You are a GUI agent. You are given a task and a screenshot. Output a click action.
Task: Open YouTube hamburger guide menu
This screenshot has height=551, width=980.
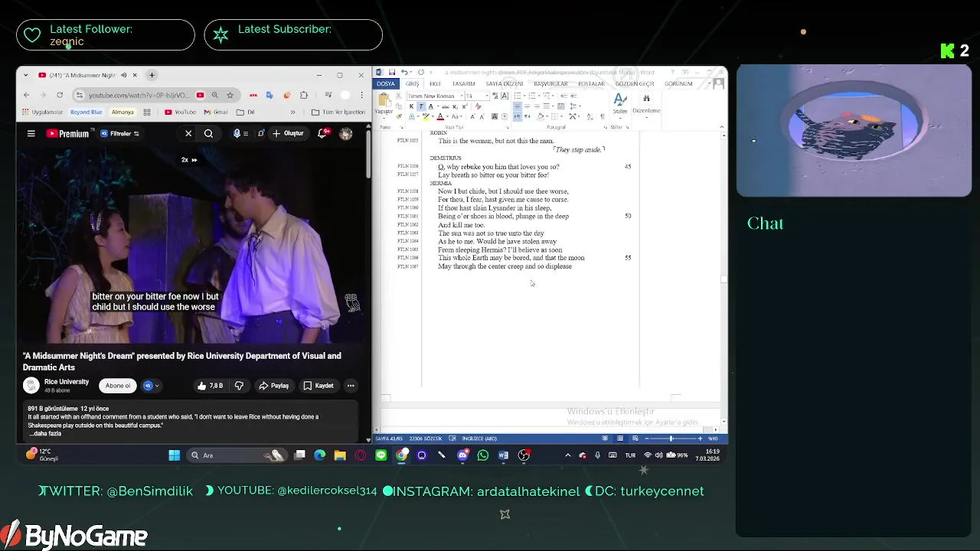coord(31,133)
